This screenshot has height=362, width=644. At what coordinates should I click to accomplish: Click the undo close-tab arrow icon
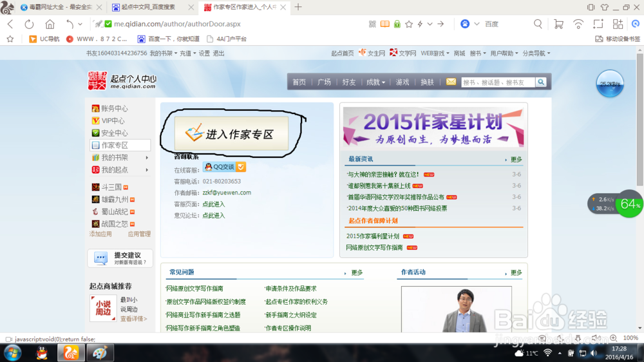pyautogui.click(x=70, y=24)
